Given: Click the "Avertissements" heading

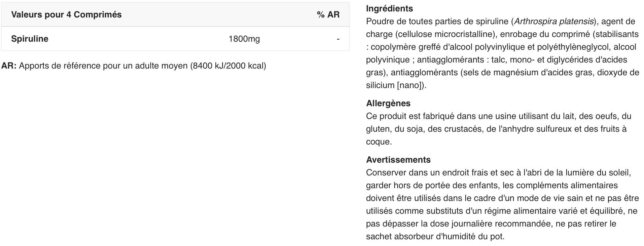Looking at the screenshot, I should click(398, 160).
